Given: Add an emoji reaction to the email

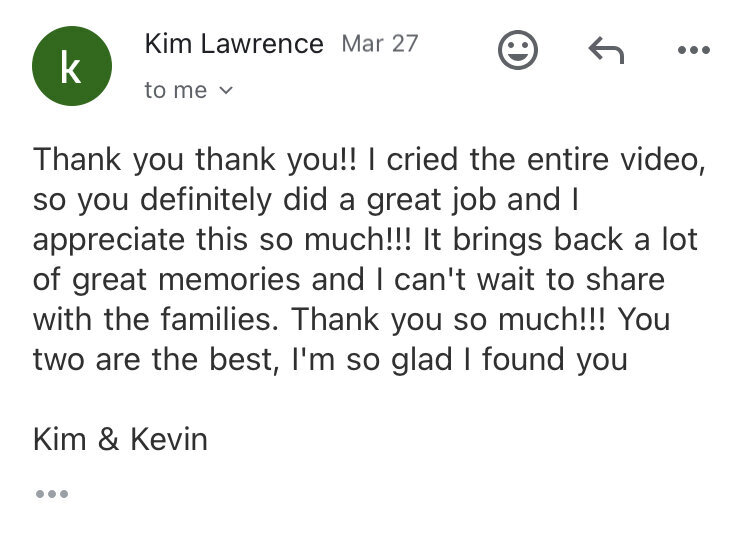Looking at the screenshot, I should [x=518, y=50].
